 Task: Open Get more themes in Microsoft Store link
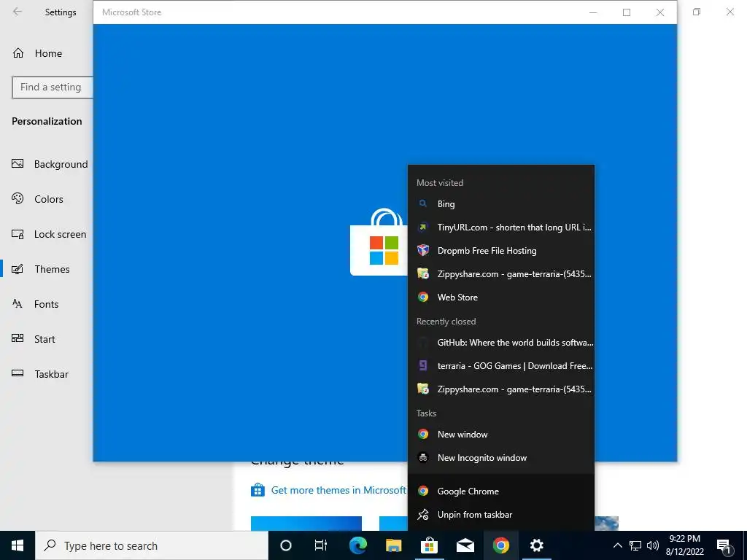[x=338, y=490]
